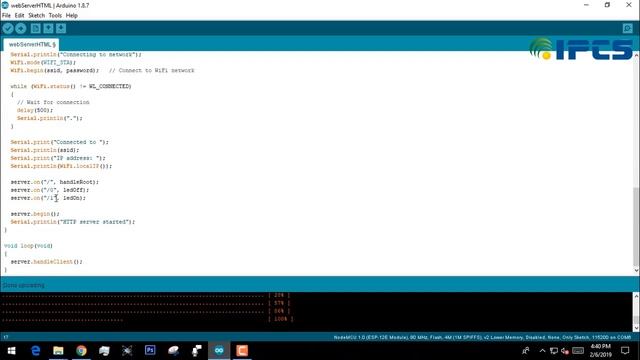Open Google Chrome from the taskbar
This screenshot has width=640, height=360.
click(x=81, y=351)
